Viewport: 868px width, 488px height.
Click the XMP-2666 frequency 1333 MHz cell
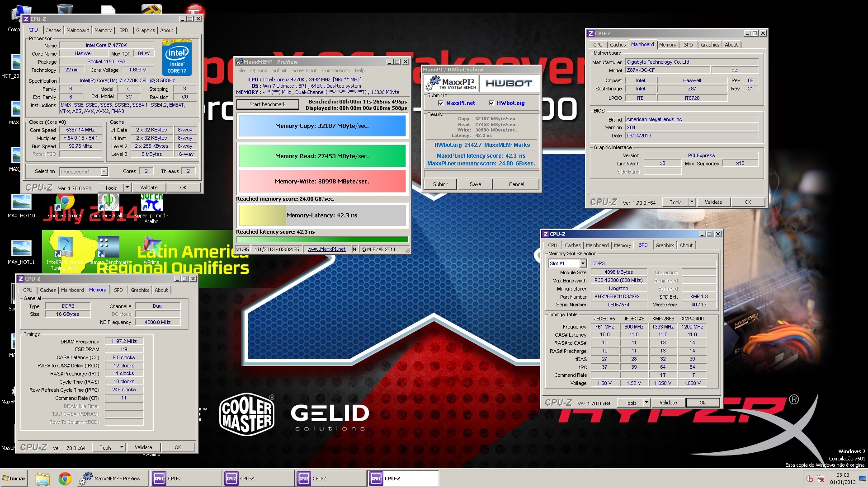(x=662, y=327)
